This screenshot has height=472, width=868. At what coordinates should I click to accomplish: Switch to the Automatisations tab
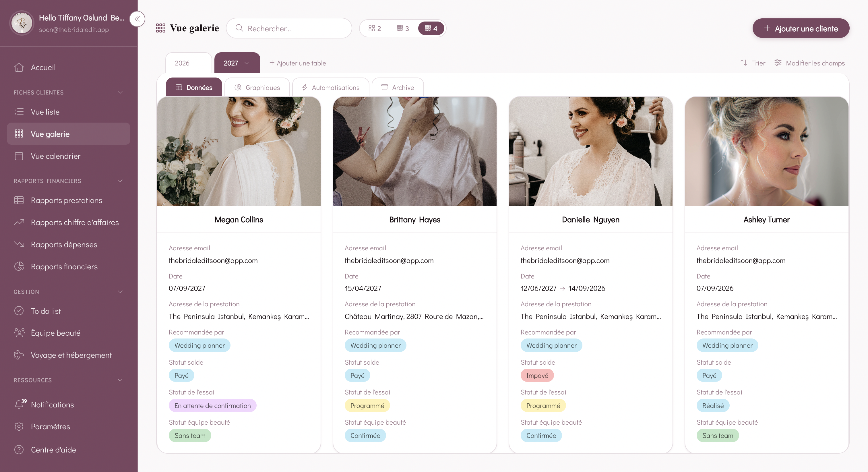[331, 87]
